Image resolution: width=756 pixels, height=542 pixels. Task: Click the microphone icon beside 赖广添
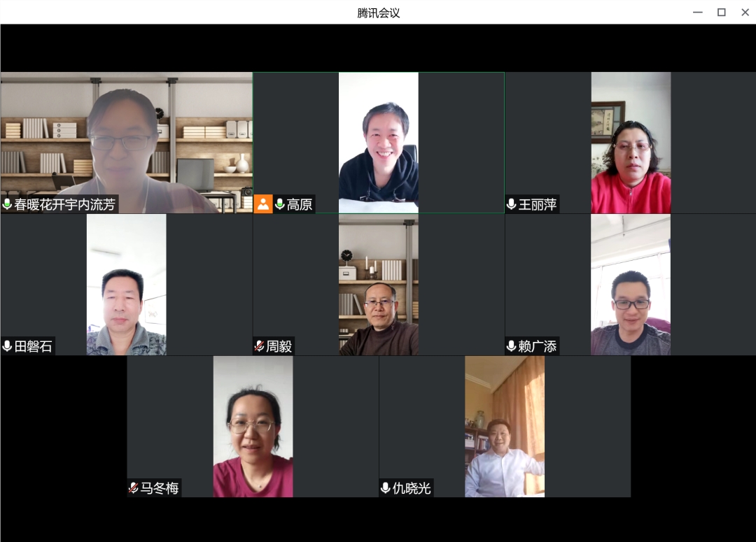[x=512, y=346]
